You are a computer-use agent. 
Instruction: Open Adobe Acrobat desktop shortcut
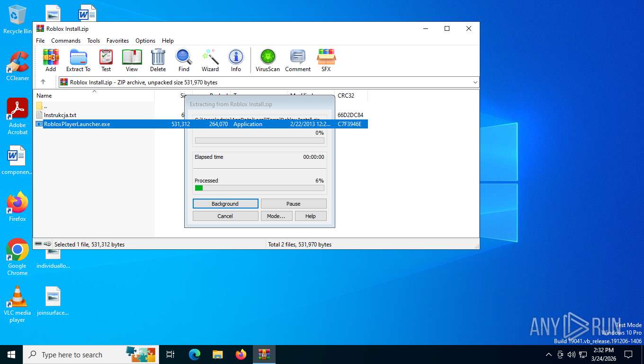(x=18, y=117)
